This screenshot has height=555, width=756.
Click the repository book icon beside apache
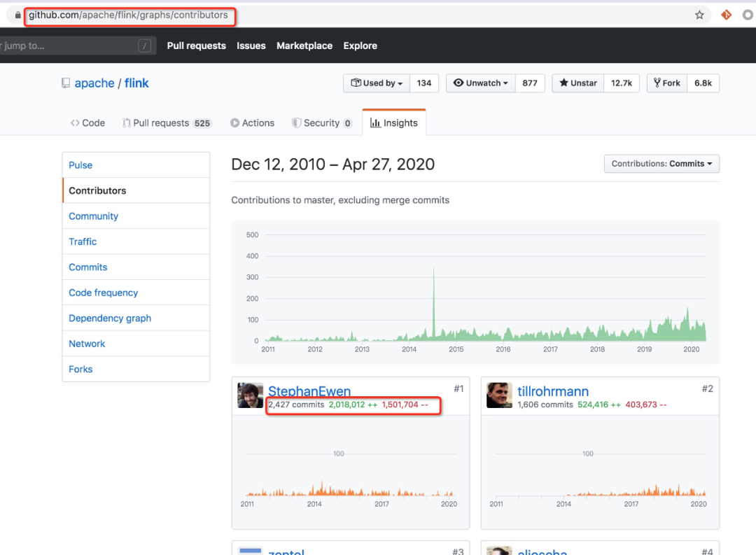click(x=66, y=83)
